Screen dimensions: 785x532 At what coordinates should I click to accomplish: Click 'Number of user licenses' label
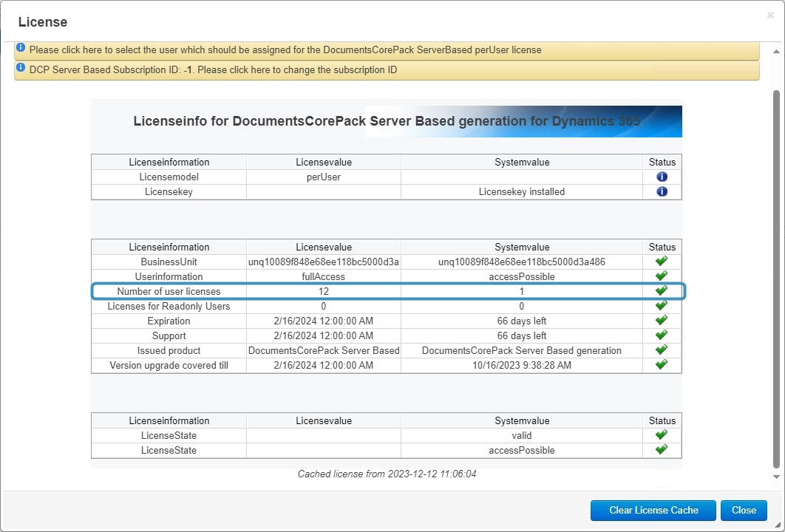(x=169, y=291)
